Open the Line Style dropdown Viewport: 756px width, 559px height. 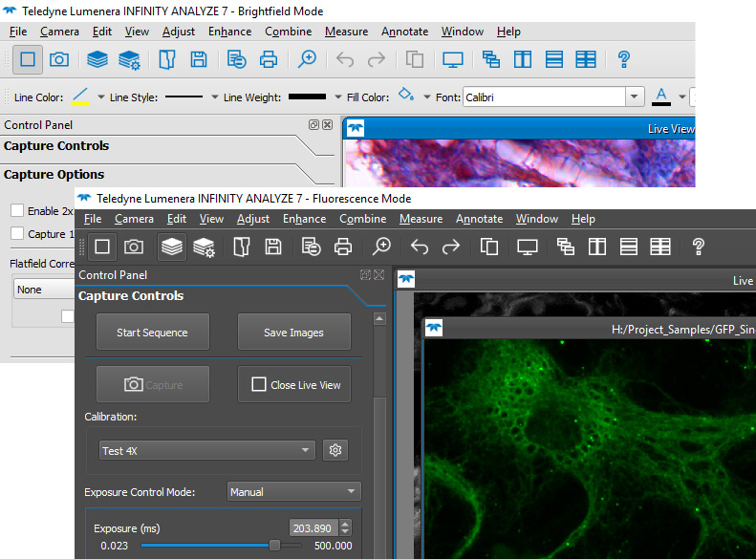click(214, 97)
